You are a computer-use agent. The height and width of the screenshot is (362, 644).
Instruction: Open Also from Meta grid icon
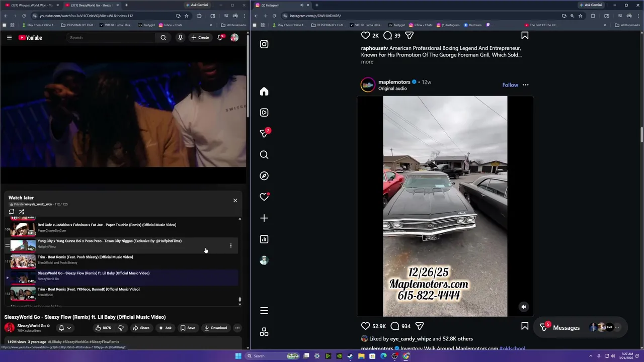coord(264,332)
